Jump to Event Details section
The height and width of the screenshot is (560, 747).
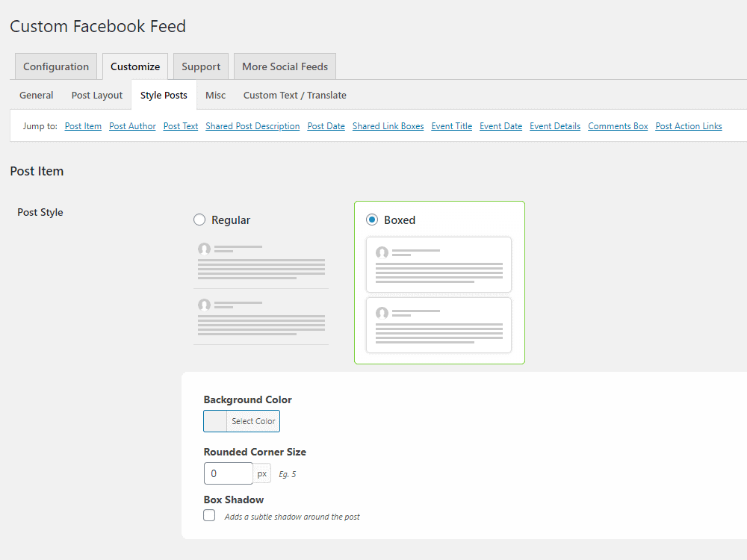(x=555, y=126)
